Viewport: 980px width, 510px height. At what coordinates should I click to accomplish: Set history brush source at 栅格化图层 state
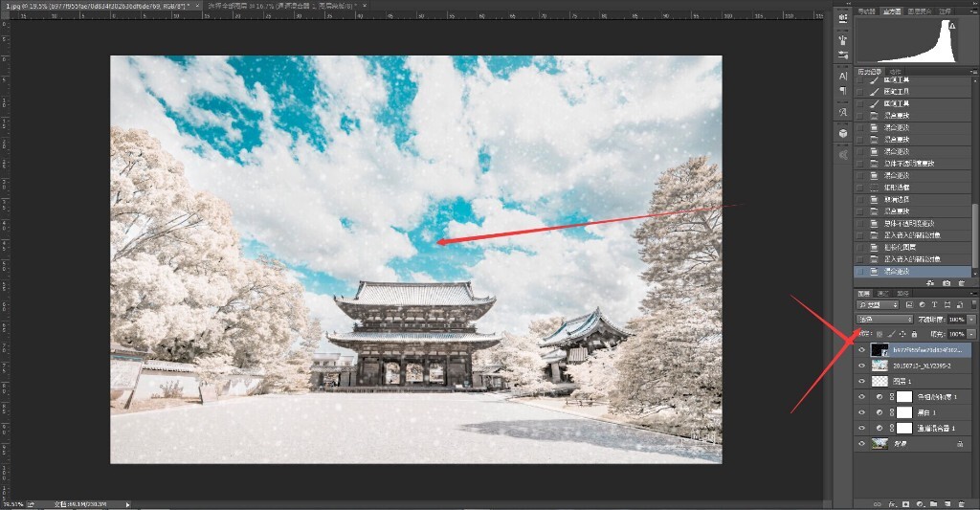pos(860,248)
